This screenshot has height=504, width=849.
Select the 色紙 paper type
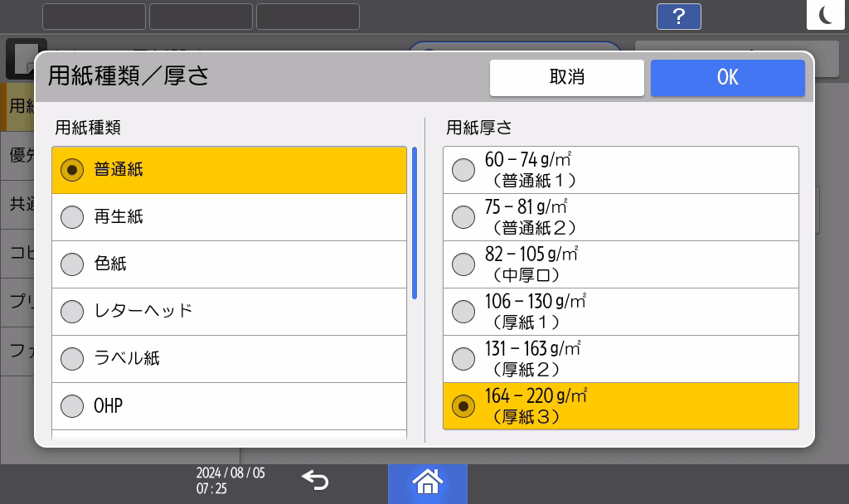click(x=229, y=264)
